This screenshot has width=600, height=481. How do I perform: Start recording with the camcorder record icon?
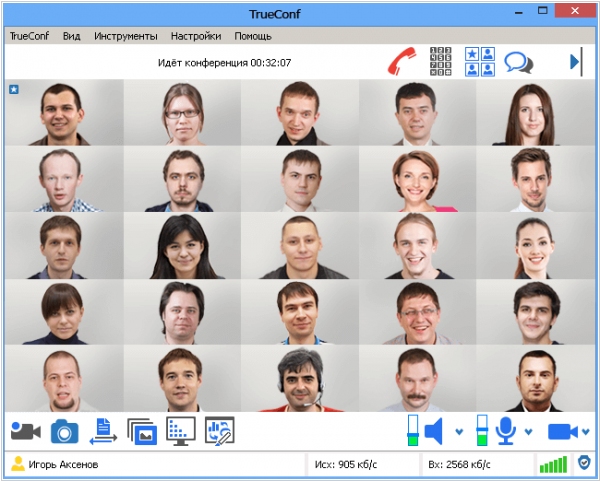coord(26,431)
